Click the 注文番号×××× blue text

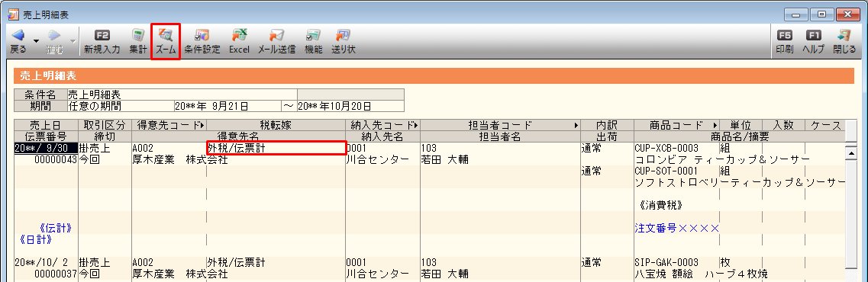point(676,228)
